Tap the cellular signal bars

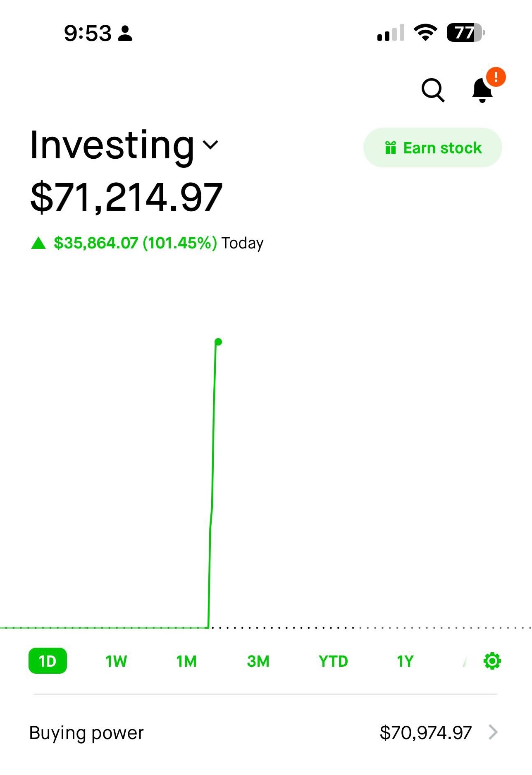tap(391, 33)
